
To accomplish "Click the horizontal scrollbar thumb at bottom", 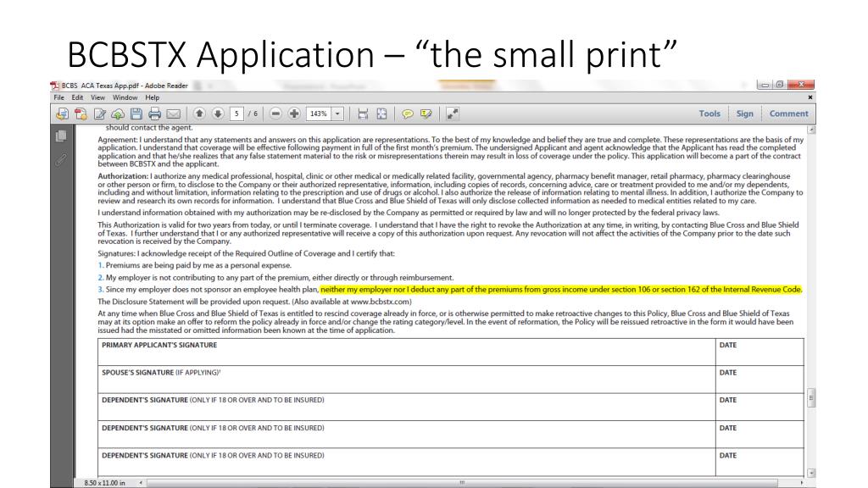I will [x=462, y=483].
